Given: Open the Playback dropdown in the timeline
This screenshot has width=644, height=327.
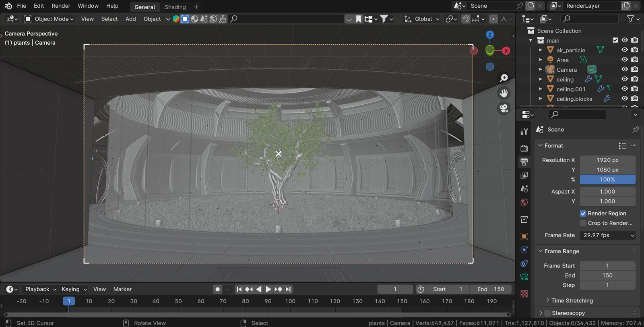Looking at the screenshot, I should coord(40,289).
